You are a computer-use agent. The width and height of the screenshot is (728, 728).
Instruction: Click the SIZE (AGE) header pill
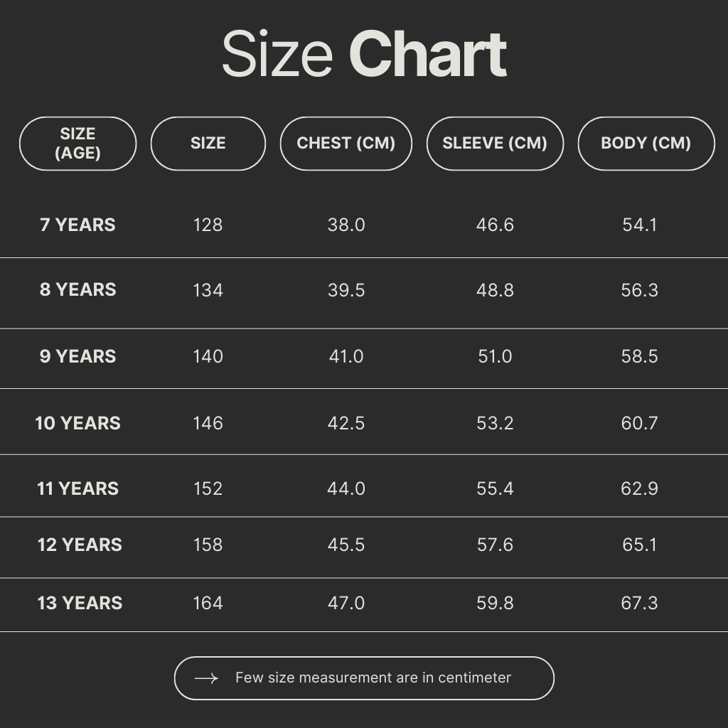coord(77,144)
